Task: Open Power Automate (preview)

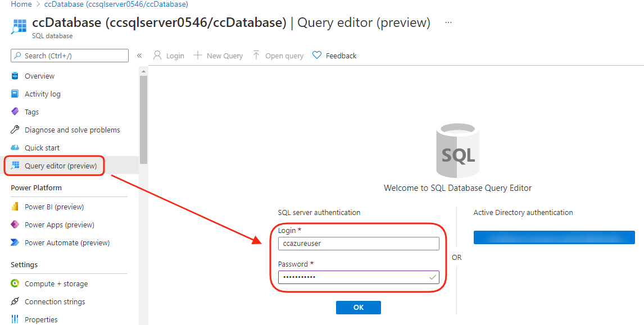Action: click(x=67, y=243)
